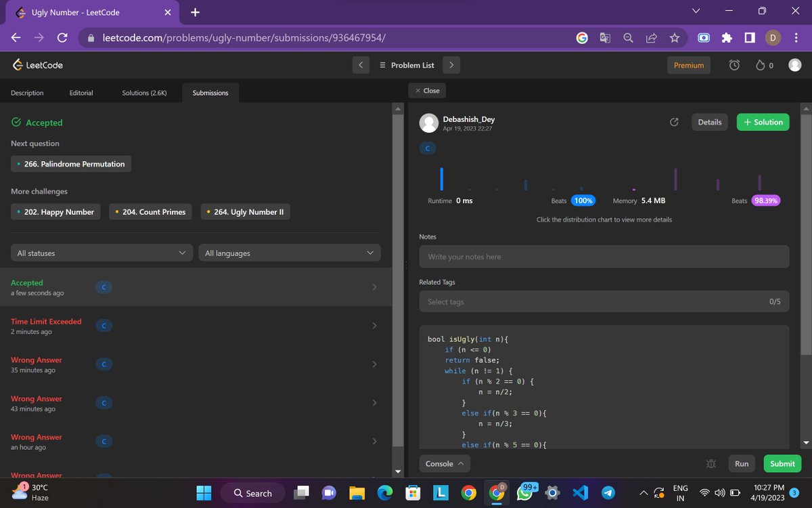This screenshot has height=508, width=812.
Task: Click the Notes input field
Action: point(604,257)
